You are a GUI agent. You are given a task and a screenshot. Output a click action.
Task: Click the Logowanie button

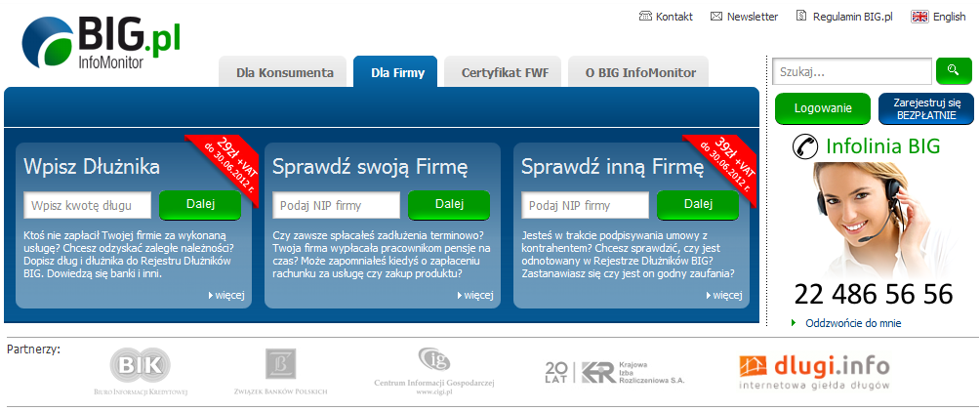[823, 108]
